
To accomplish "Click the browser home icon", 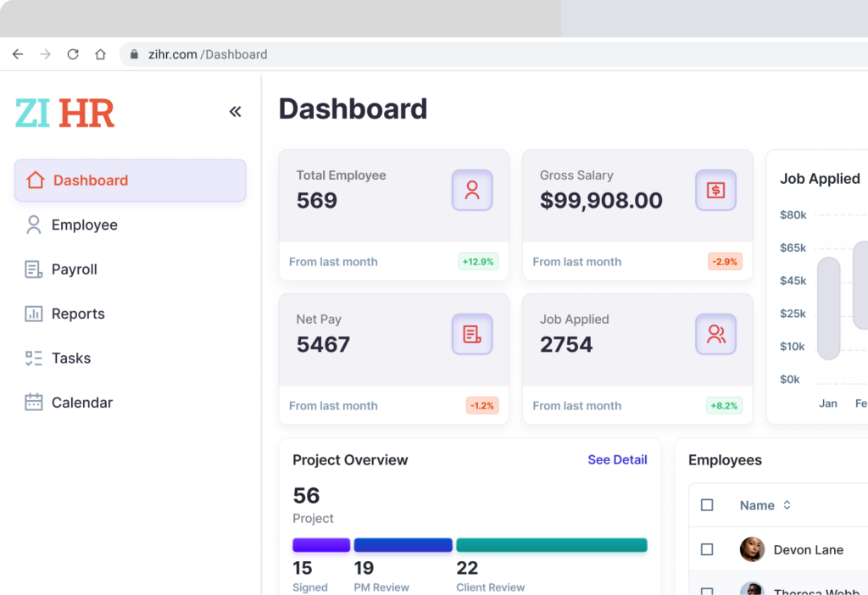I will tap(100, 54).
